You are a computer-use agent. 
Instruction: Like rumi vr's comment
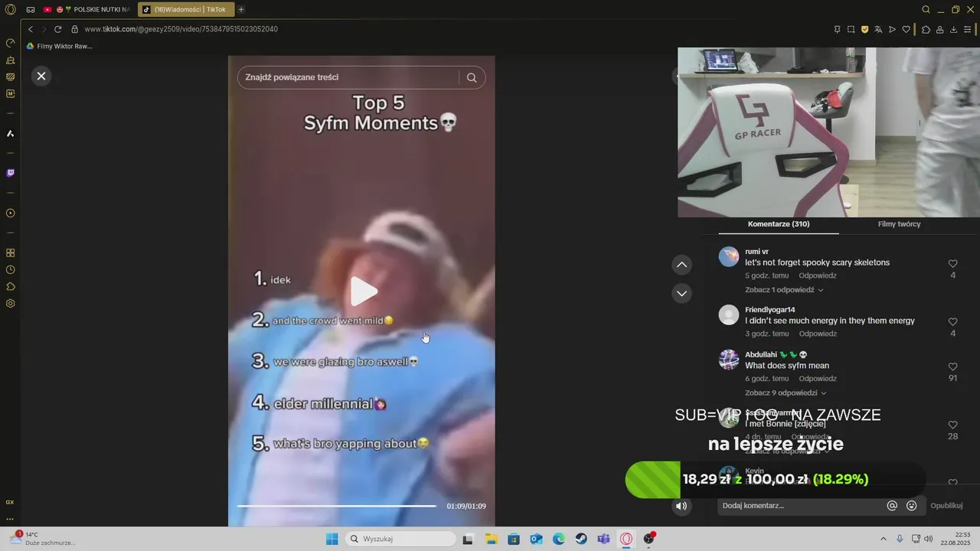point(953,263)
